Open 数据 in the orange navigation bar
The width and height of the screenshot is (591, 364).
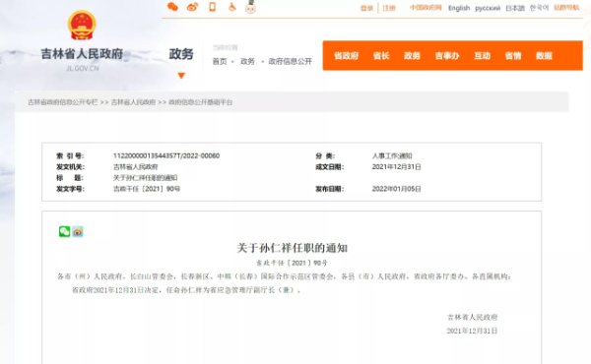[x=544, y=56]
